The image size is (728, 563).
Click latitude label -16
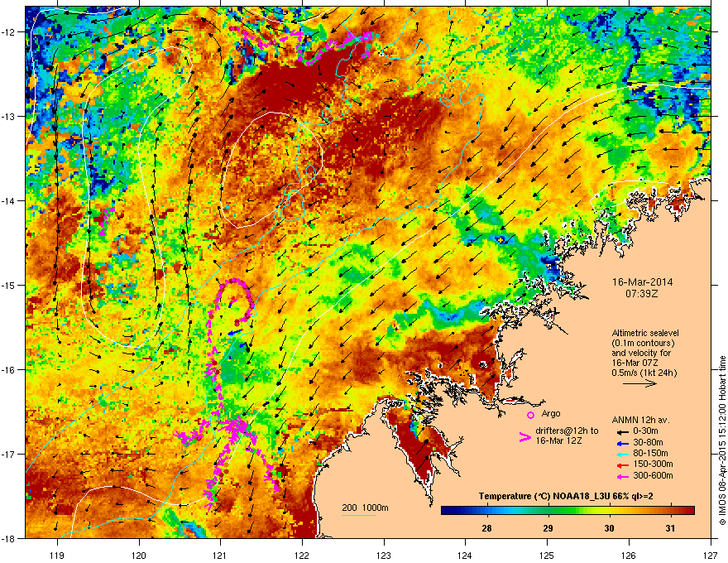9,370
